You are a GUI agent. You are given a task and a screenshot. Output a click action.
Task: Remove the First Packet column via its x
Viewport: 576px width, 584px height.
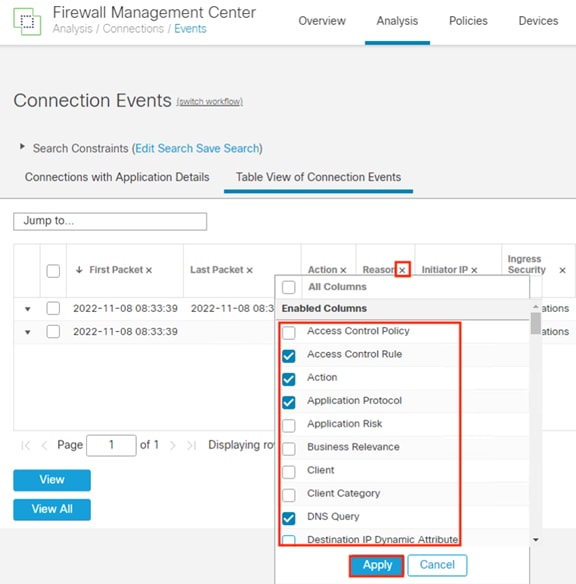[x=149, y=270]
